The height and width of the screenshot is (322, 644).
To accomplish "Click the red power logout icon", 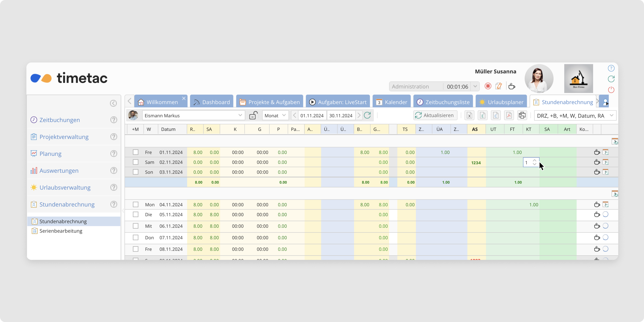I will coord(611,90).
